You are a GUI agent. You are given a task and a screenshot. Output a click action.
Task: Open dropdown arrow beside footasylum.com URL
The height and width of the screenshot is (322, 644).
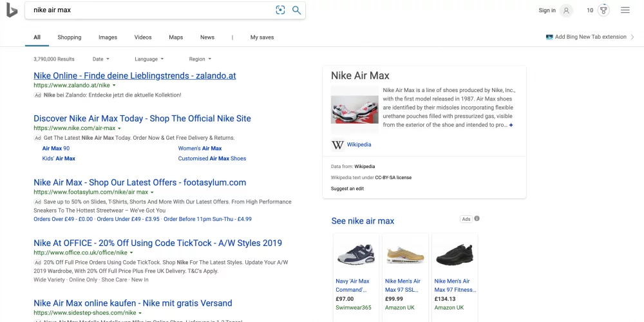(152, 192)
